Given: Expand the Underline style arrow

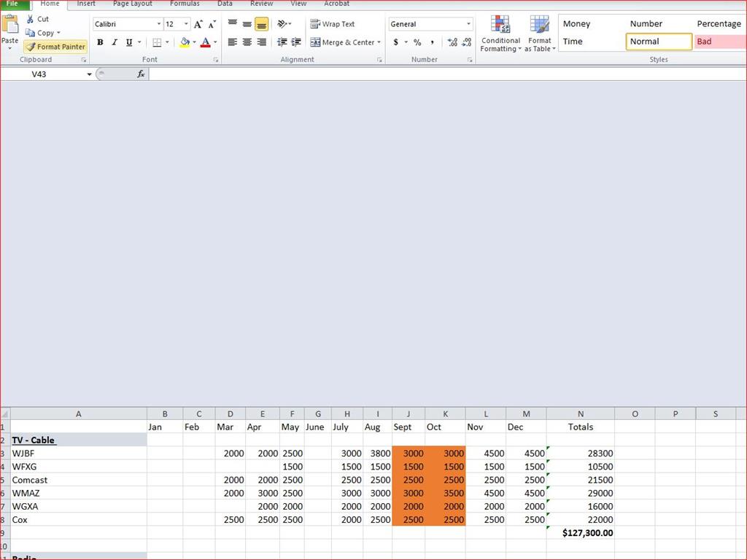Looking at the screenshot, I should pyautogui.click(x=139, y=42).
